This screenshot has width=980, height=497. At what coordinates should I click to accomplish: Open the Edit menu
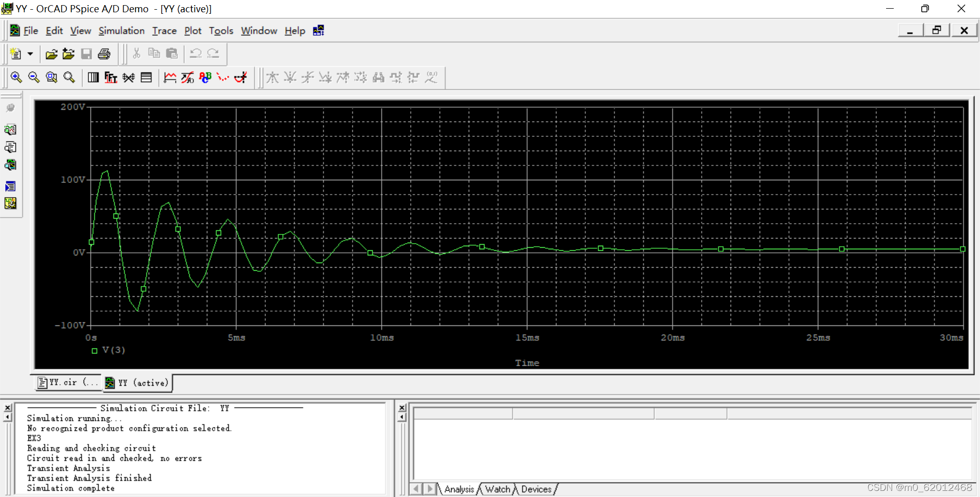[x=54, y=31]
